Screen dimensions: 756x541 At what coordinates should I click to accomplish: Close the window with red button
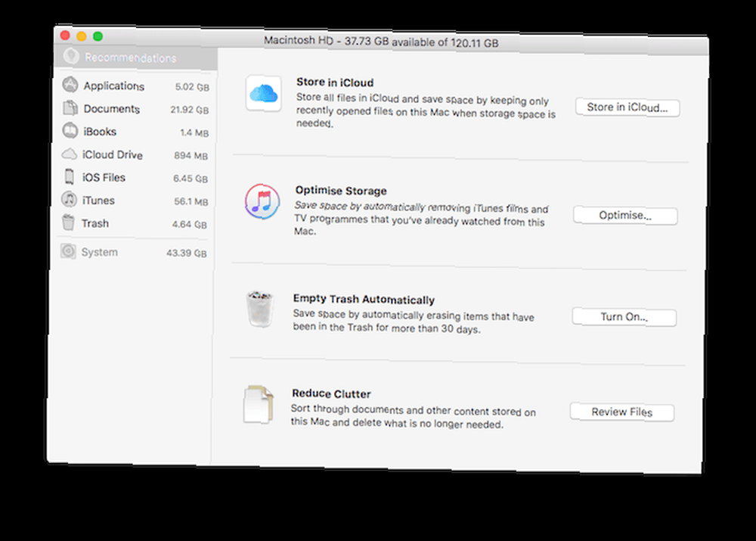[66, 36]
